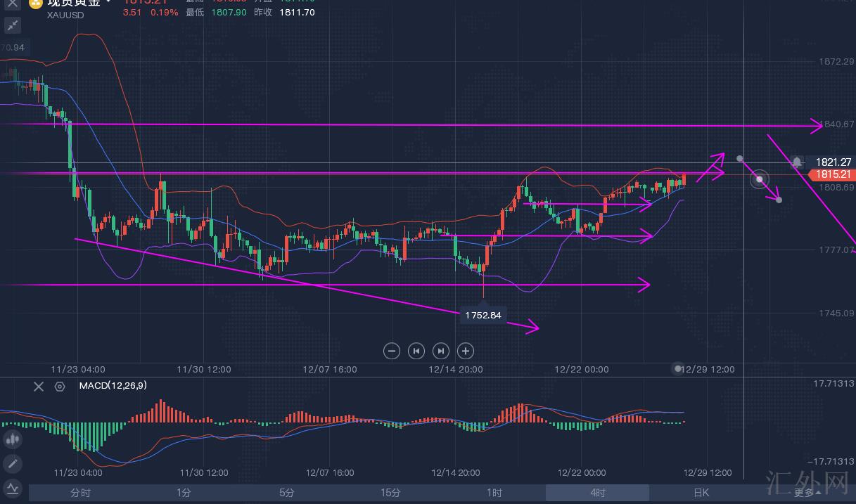Click the shrink fullscreen arrows icon
The height and width of the screenshot is (504, 856).
(x=12, y=25)
